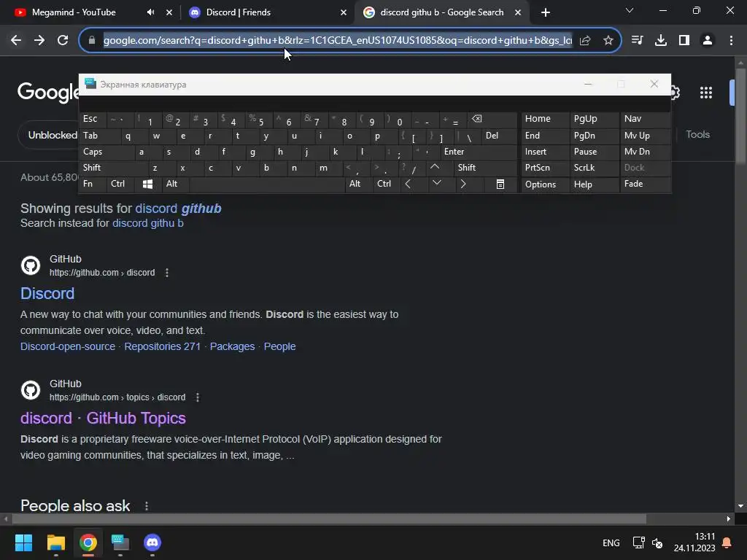
Task: Toggle the Chrome side panel icon
Action: (x=684, y=41)
